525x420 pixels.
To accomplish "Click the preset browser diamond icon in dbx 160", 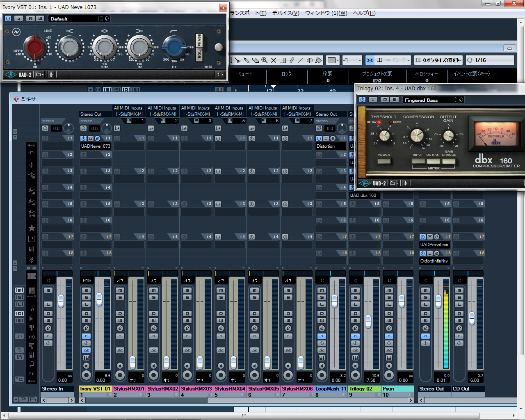I will [x=461, y=100].
